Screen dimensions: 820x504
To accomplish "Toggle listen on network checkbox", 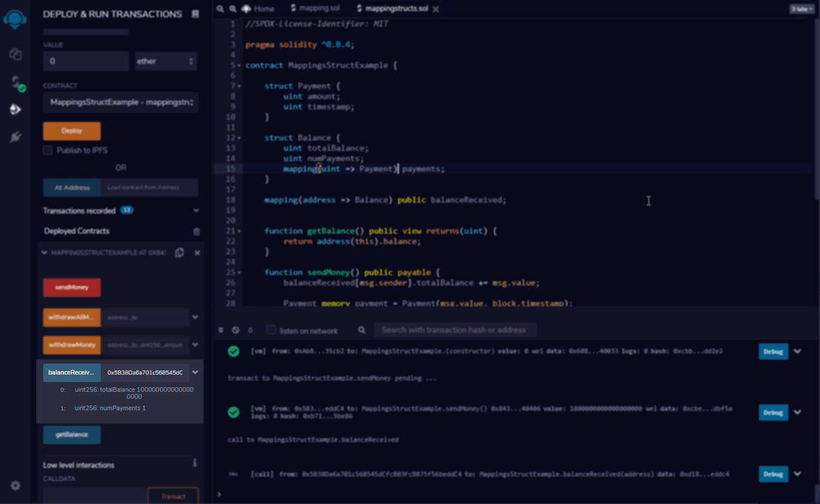I will [271, 330].
